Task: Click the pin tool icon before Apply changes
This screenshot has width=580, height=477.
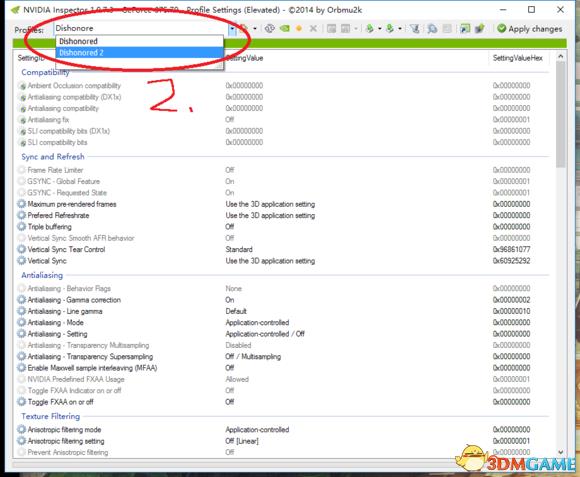Action: 479,28
